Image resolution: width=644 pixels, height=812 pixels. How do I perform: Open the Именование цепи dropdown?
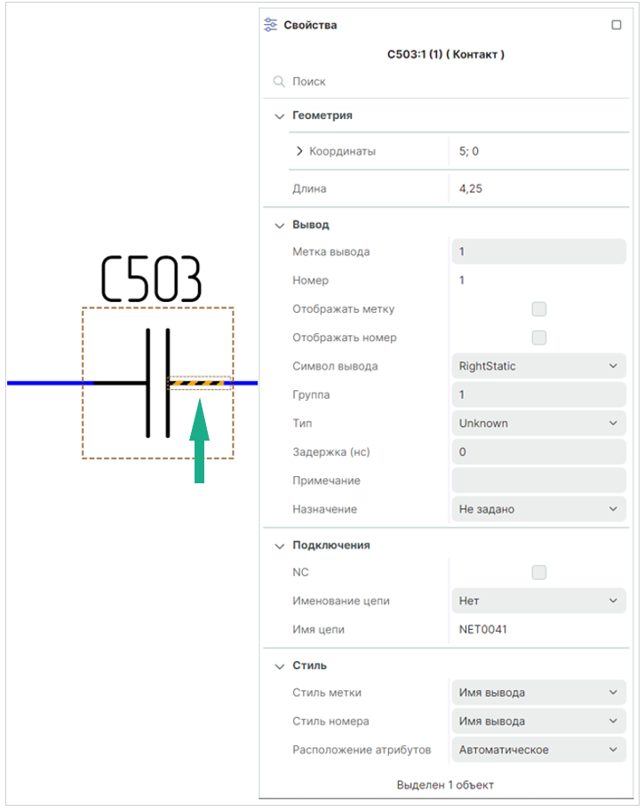[x=538, y=601]
